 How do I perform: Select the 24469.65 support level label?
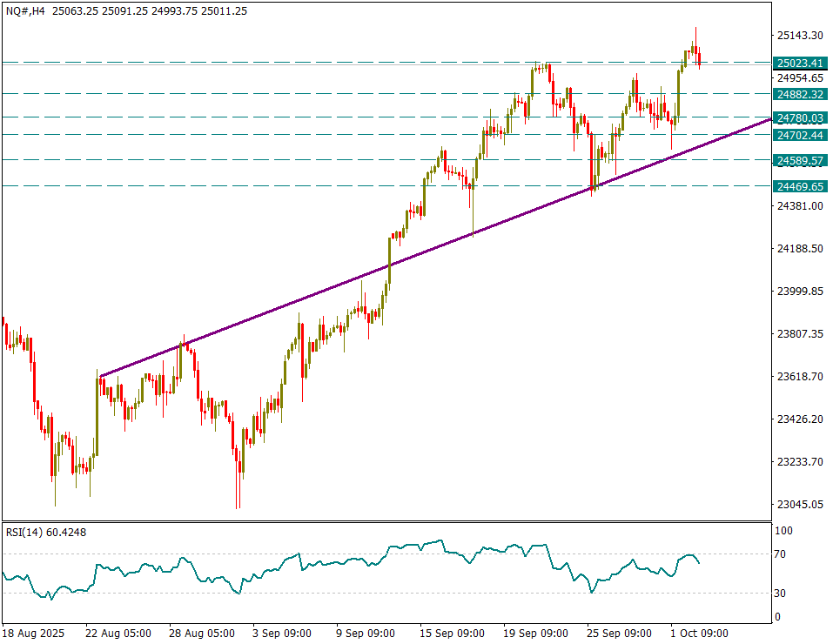coord(799,186)
